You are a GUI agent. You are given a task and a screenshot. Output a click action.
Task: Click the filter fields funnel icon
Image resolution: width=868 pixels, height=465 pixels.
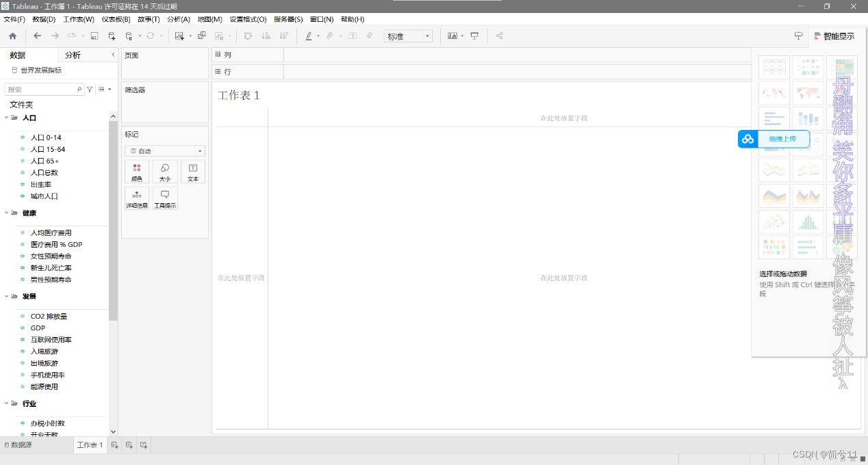pos(90,90)
